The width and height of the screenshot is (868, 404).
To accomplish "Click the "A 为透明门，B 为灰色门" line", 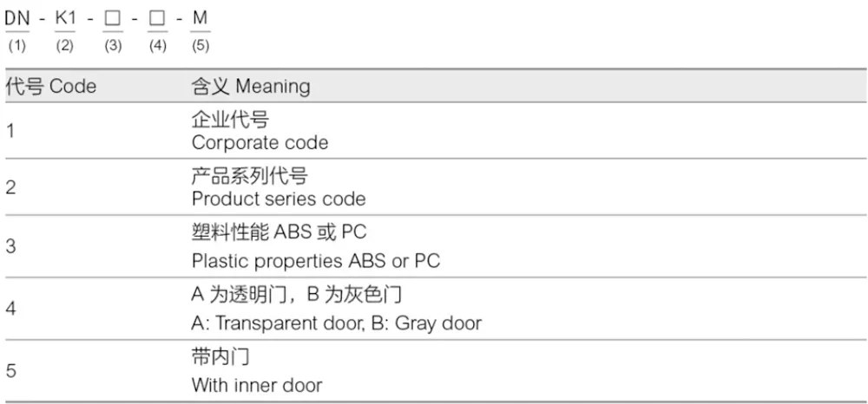I will pyautogui.click(x=297, y=295).
